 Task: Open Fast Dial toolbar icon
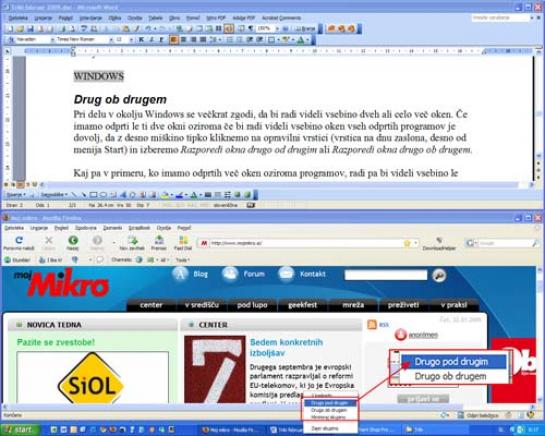[183, 242]
